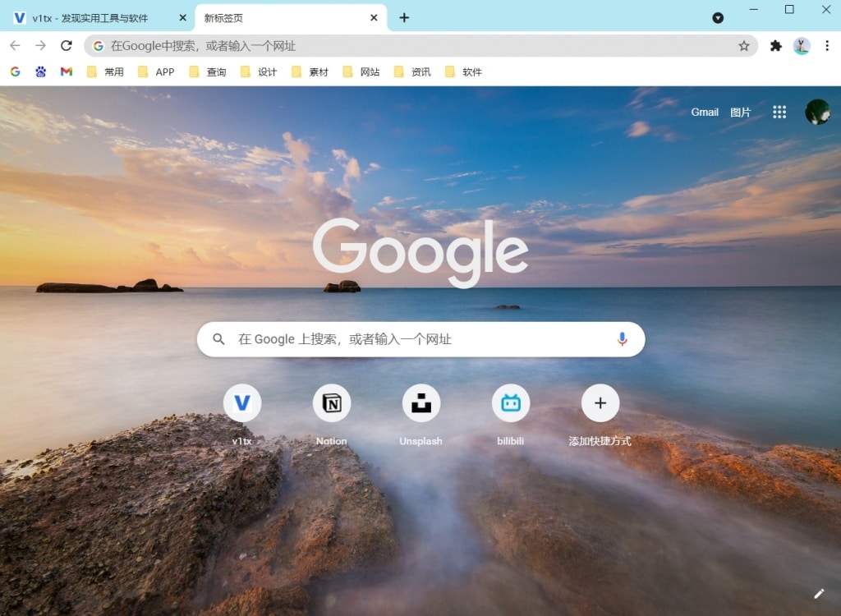Open the 软件 bookmark folder

click(463, 71)
